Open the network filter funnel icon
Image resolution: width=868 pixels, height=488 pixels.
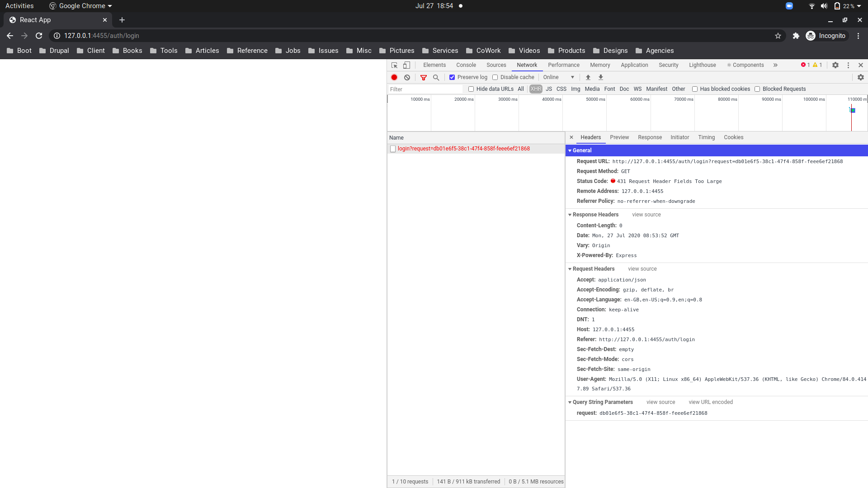pos(424,77)
